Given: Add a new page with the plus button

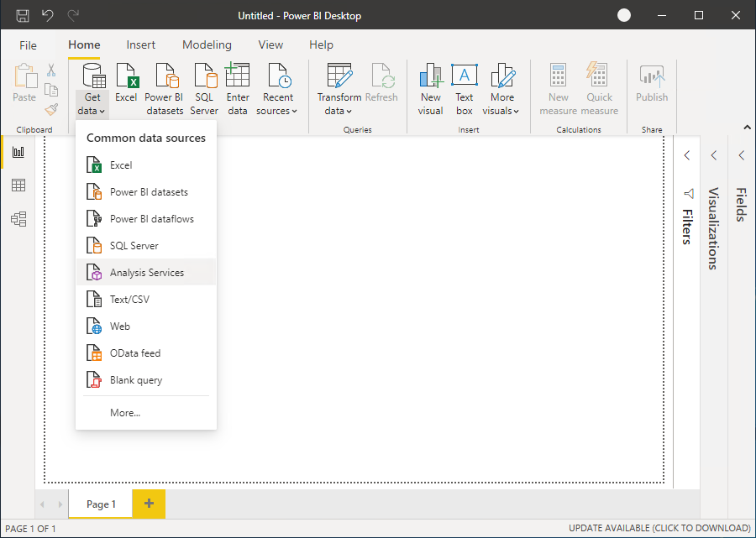Looking at the screenshot, I should [x=148, y=504].
